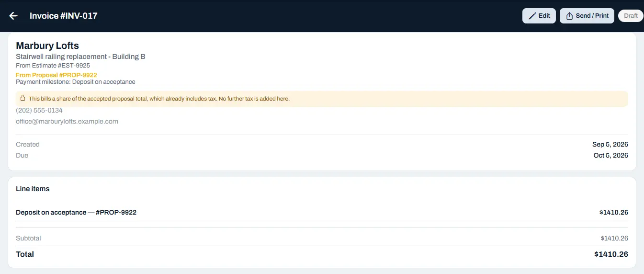Click the Stairwell railing replacement - Building B text

click(80, 57)
